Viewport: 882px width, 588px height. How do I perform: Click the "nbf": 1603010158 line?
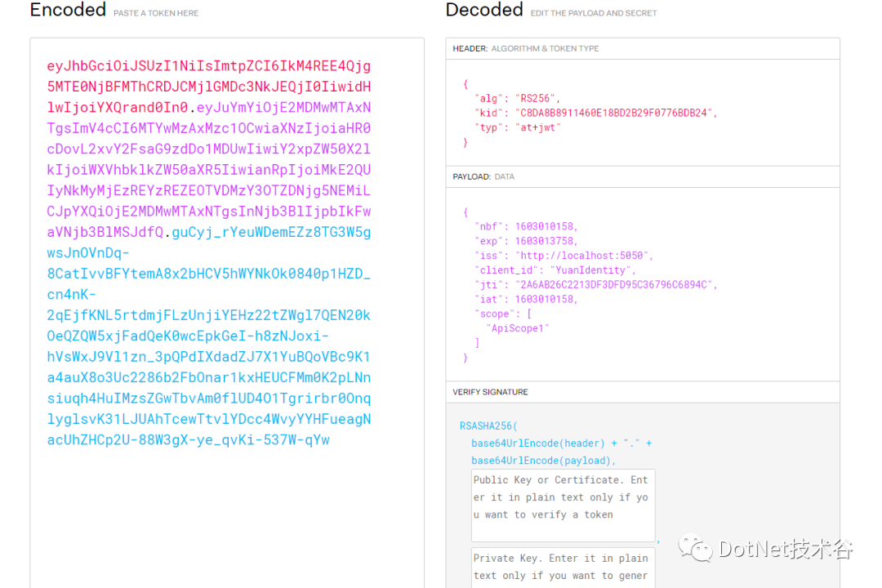526,227
